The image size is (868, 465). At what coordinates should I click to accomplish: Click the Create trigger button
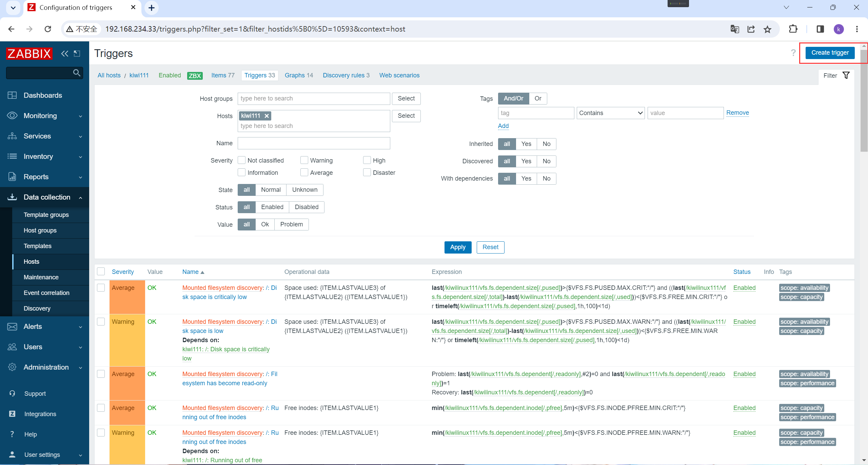click(x=830, y=53)
